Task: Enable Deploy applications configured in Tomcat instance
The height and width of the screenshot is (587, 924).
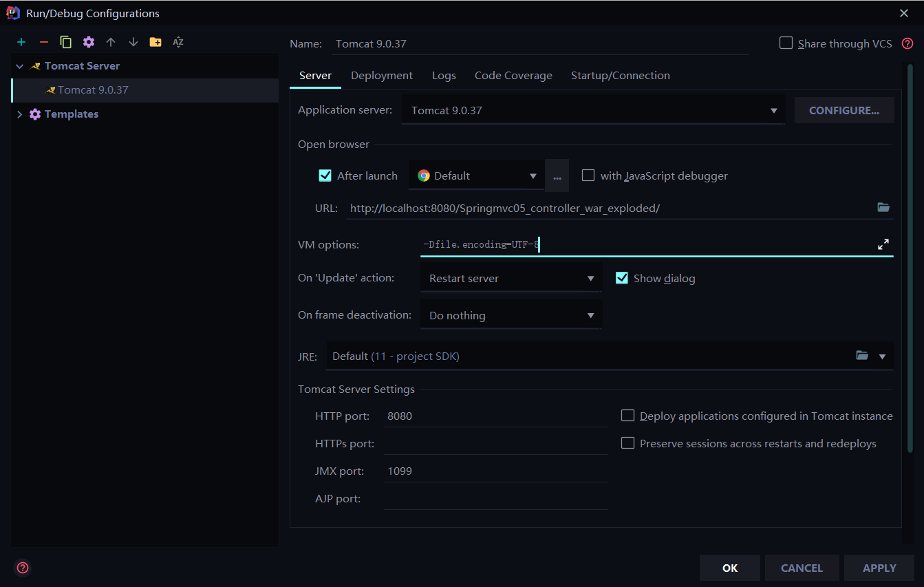Action: [x=627, y=416]
